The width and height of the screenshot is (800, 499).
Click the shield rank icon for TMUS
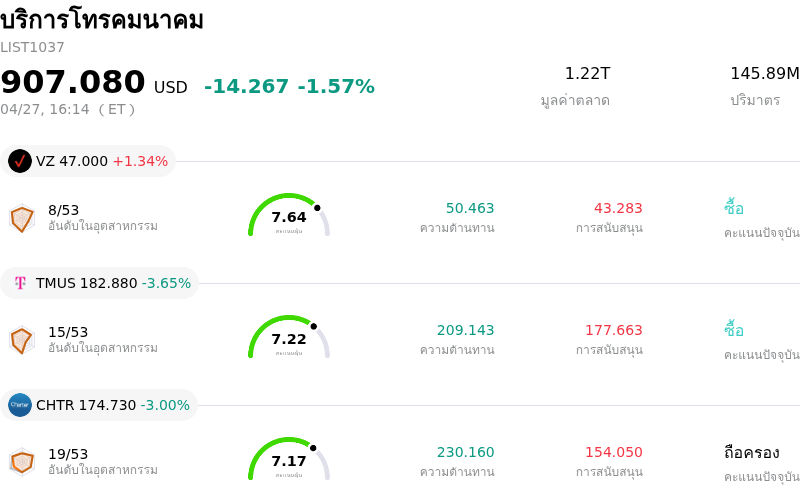(22, 340)
